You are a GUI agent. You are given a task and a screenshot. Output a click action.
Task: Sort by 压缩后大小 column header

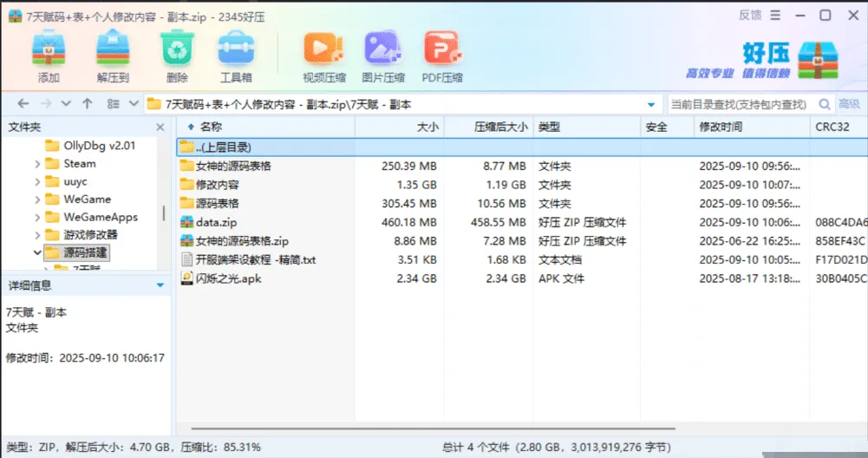pos(489,127)
